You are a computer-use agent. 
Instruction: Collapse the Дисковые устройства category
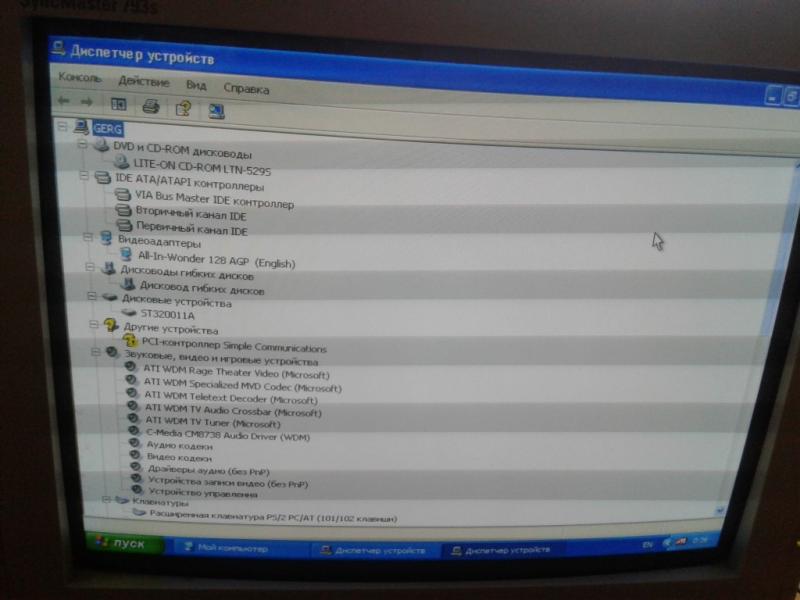92,296
